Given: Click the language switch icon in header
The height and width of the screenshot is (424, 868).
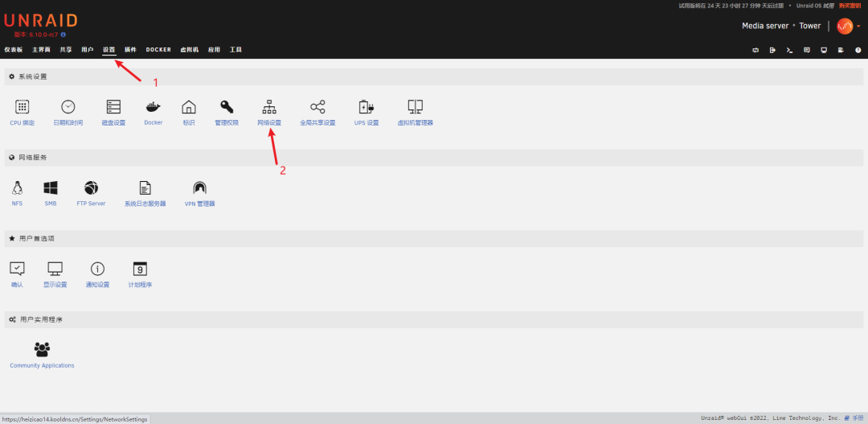Looking at the screenshot, I should point(755,50).
